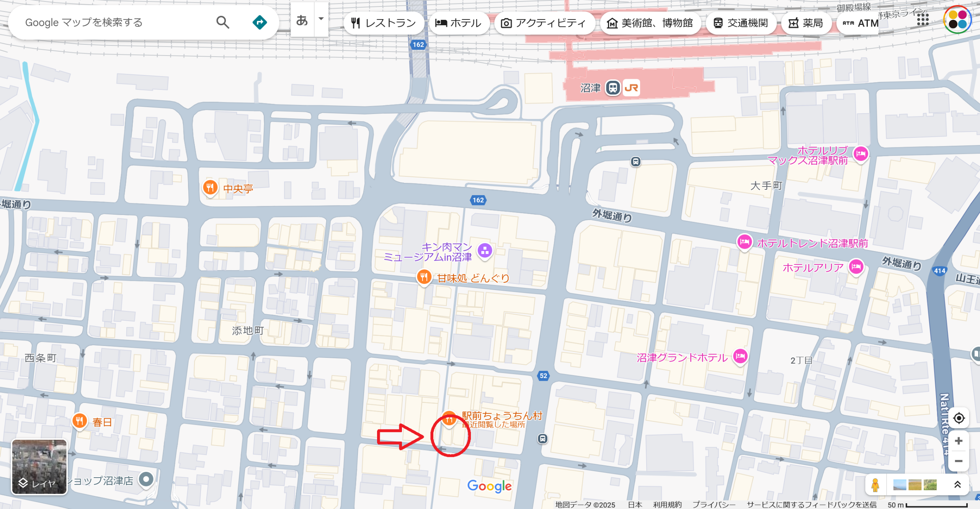Open directions with the blue arrow icon

[260, 22]
